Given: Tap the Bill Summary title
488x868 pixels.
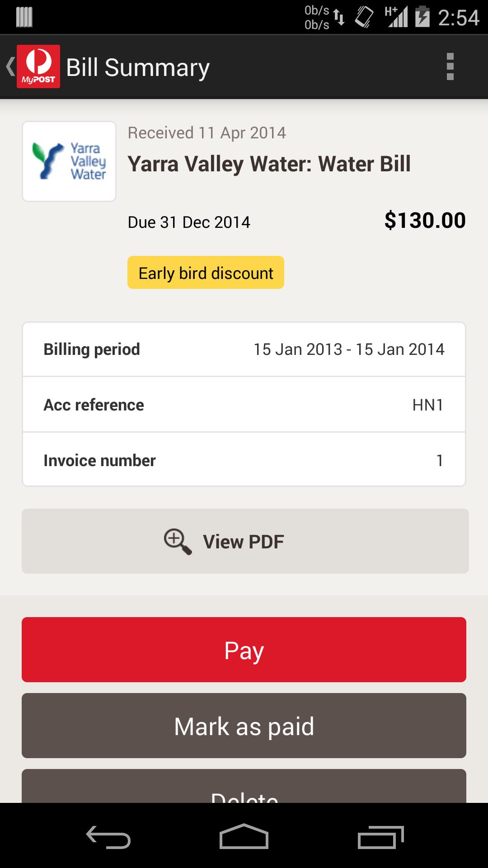Looking at the screenshot, I should 138,67.
